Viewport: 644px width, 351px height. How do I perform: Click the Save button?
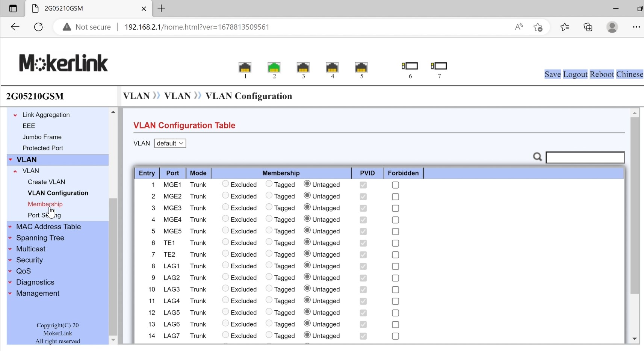pyautogui.click(x=552, y=74)
